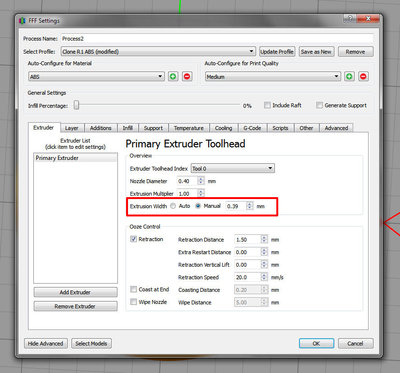
Task: Adjust the Retraction Distance spinner arrows
Action: [x=264, y=239]
